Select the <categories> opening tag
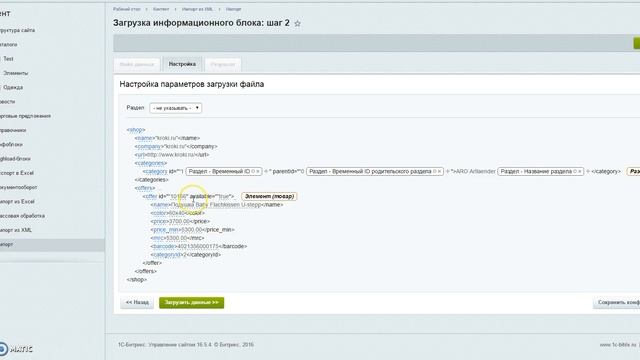 tap(151, 163)
